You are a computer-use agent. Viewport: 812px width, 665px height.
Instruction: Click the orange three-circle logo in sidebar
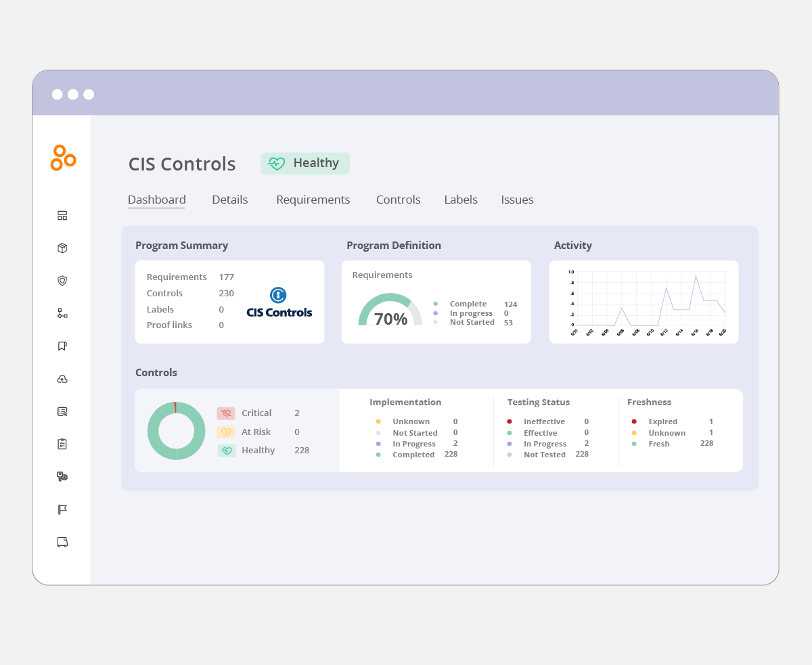[63, 158]
